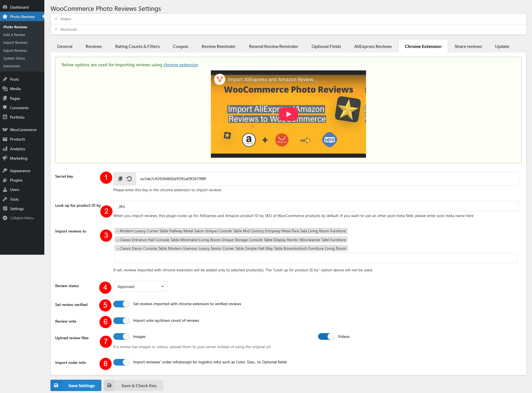The width and height of the screenshot is (532, 393).
Task: Click the Look up for product ID field
Action: coord(316,206)
